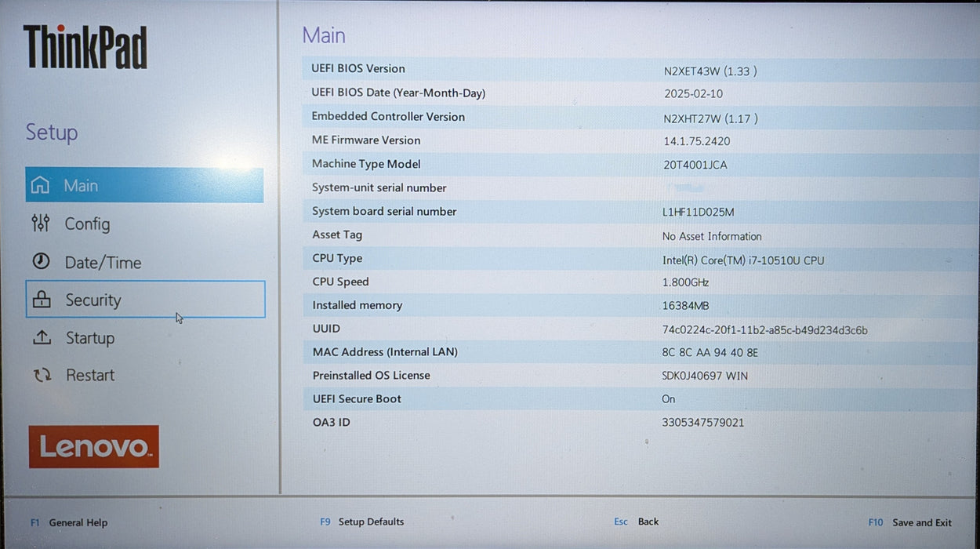Click the Config sliders icon
The image size is (980, 549).
41,224
